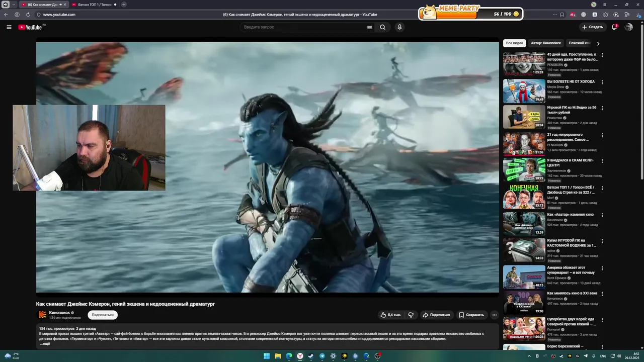
Task: Open options for '45 дней ада' video
Action: 602,55
